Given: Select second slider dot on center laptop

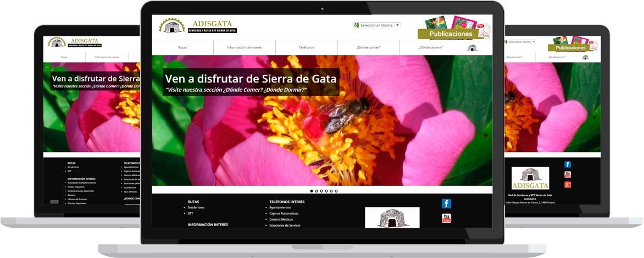Looking at the screenshot, I should coord(317,191).
